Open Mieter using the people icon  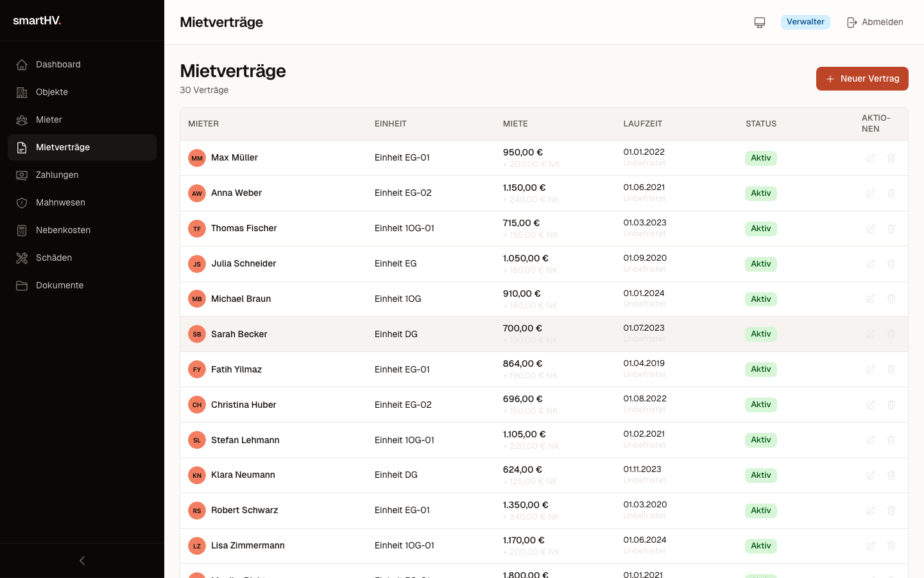[x=21, y=119]
